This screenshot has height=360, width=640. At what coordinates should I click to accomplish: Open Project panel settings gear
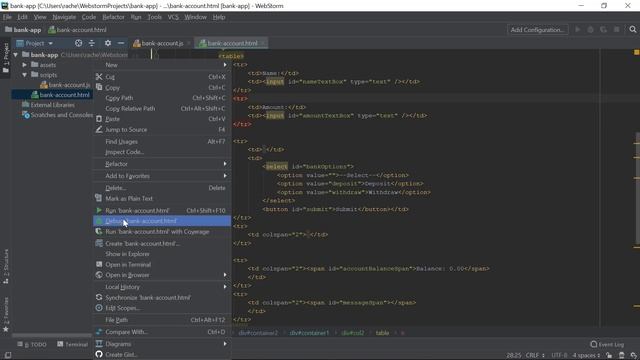coord(108,43)
